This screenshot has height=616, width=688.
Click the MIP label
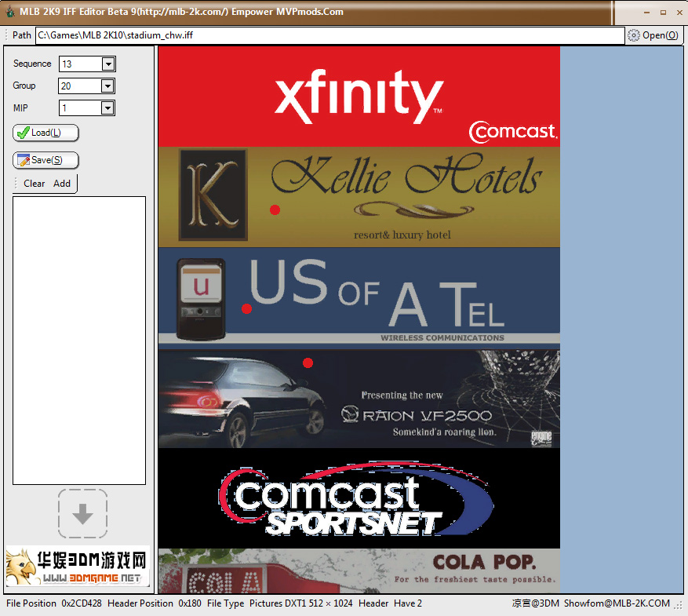20,108
